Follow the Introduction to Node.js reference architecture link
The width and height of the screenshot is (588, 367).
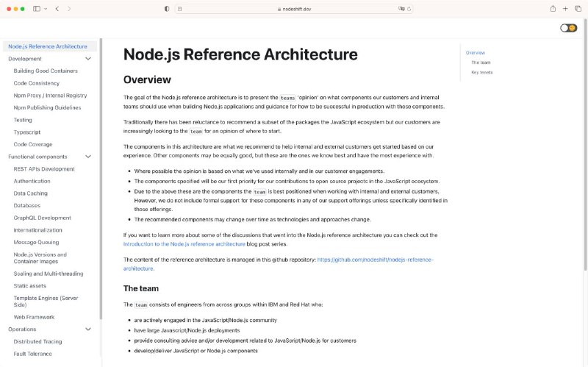click(184, 244)
